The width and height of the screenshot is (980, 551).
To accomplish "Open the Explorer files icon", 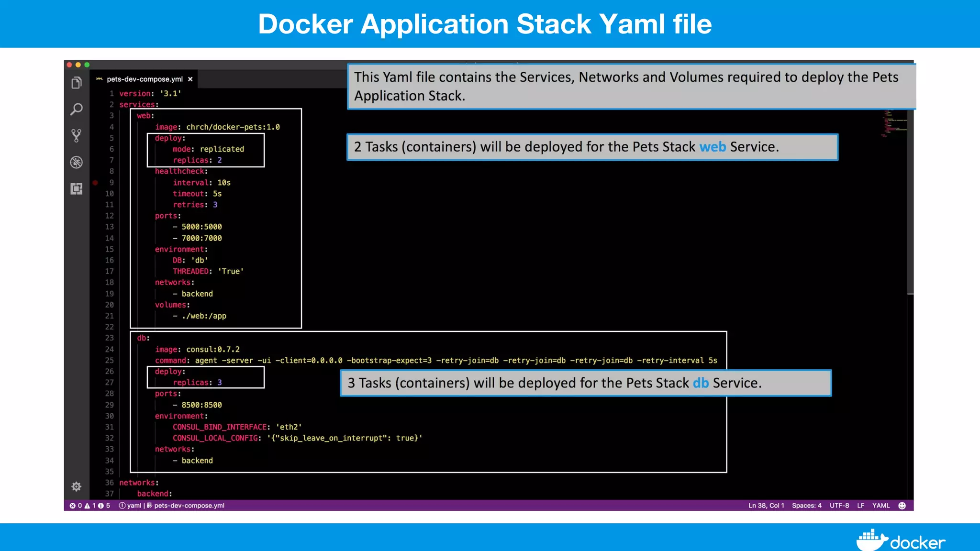I will point(77,83).
